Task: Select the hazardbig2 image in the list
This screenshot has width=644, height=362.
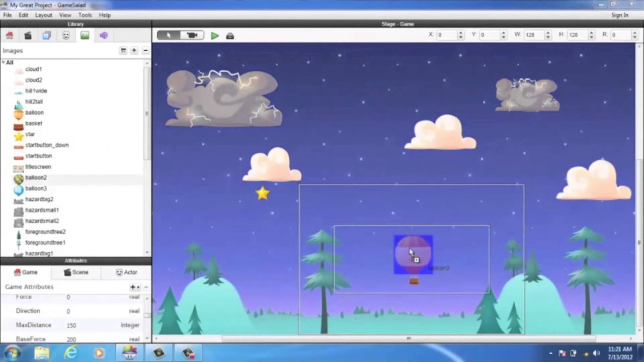Action: 39,199
